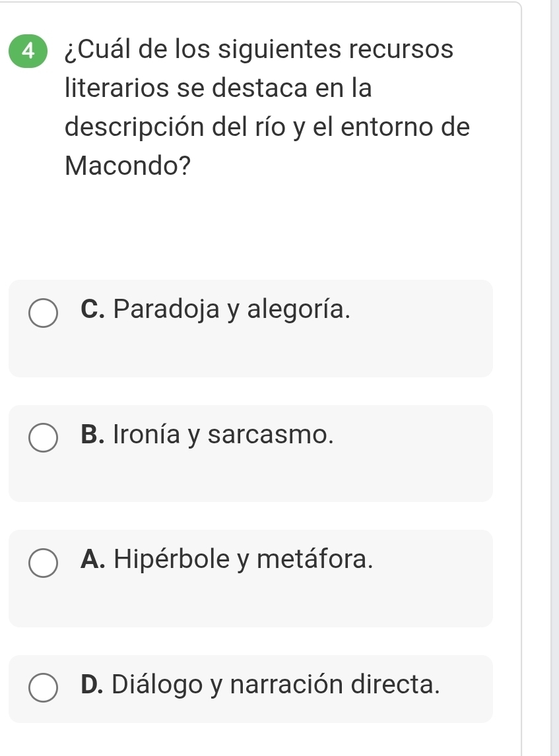Screen dimensions: 559x756
Task: Select the radio button for Paradoja y alegoría
Action: pos(44,315)
